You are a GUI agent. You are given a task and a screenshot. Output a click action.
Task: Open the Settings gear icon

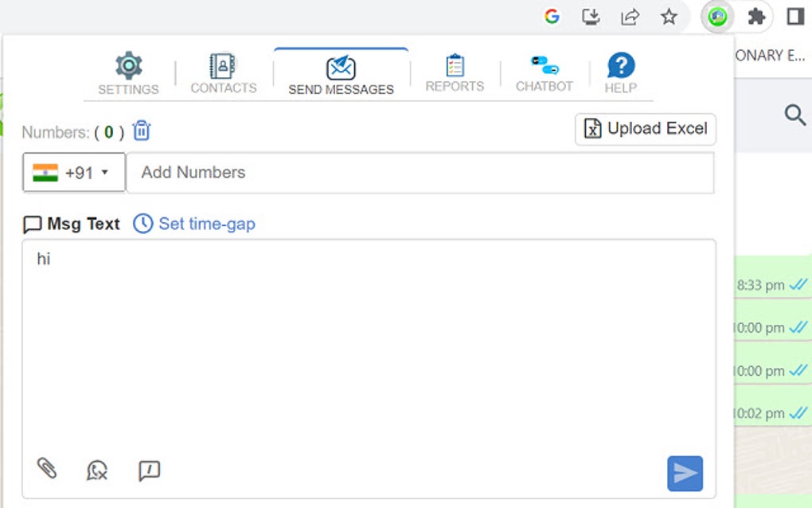point(127,66)
